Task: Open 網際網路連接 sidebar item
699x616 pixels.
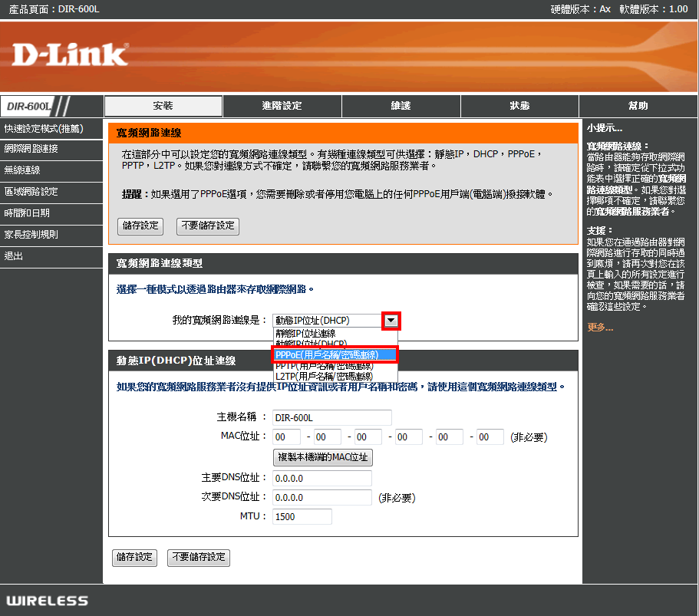Action: 51,149
